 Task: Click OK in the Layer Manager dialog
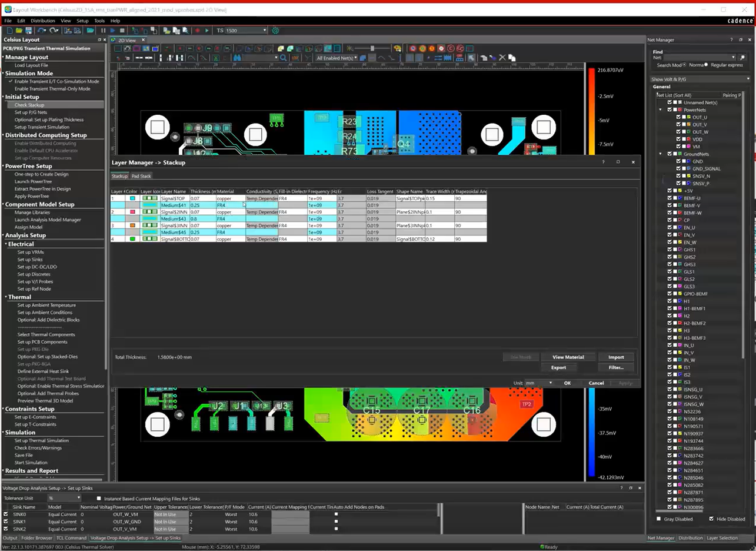[567, 383]
